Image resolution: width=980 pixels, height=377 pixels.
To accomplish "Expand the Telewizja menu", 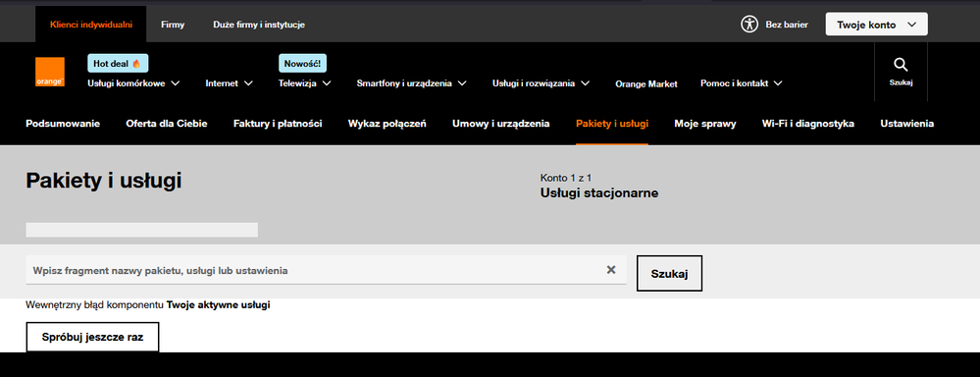I will coord(304,83).
